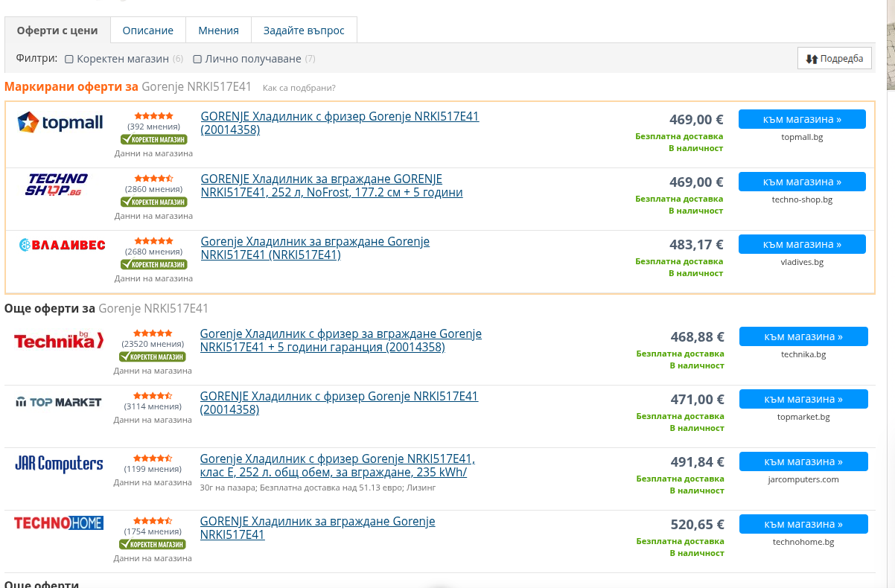Click TechnoHome star rating
The height and width of the screenshot is (588, 895).
click(x=153, y=521)
